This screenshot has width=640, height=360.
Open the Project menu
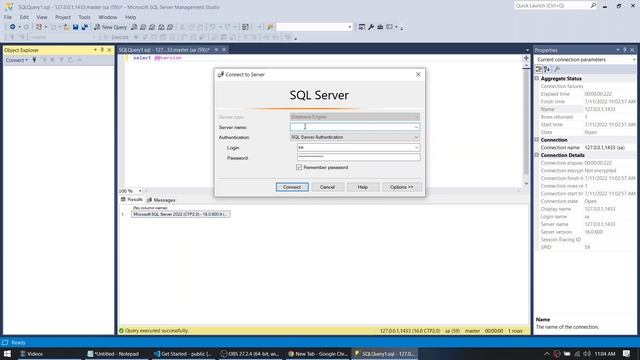[x=63, y=17]
